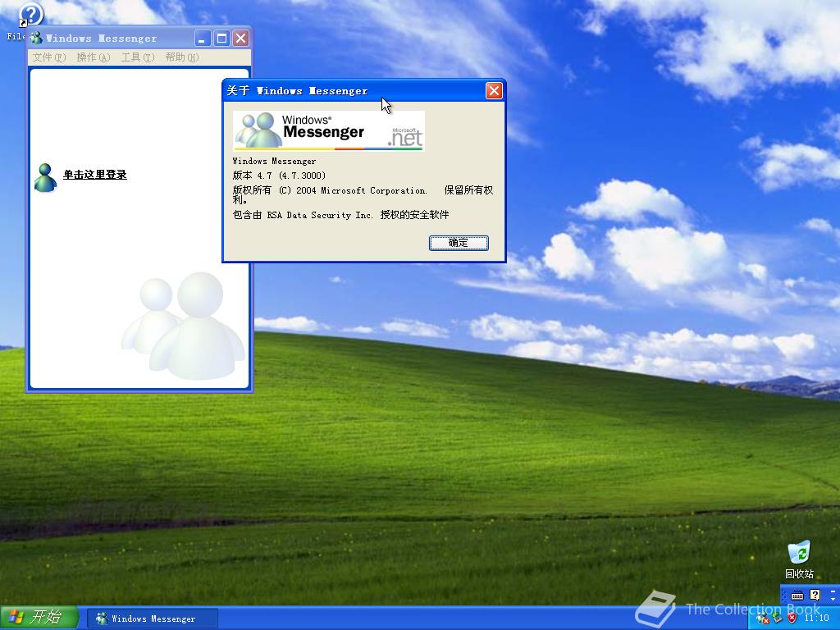Screen dimensions: 840x630
Task: Click the red Security Center shield tray icon
Action: (x=792, y=619)
